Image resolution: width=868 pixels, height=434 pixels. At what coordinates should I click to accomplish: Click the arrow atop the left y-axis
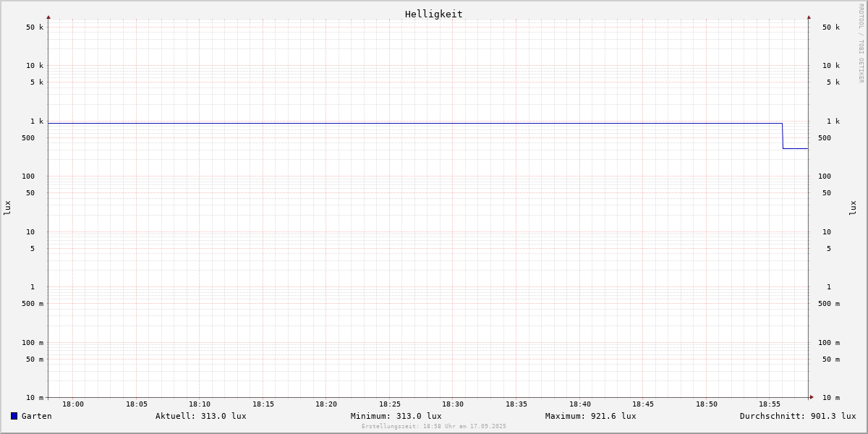[x=48, y=17]
